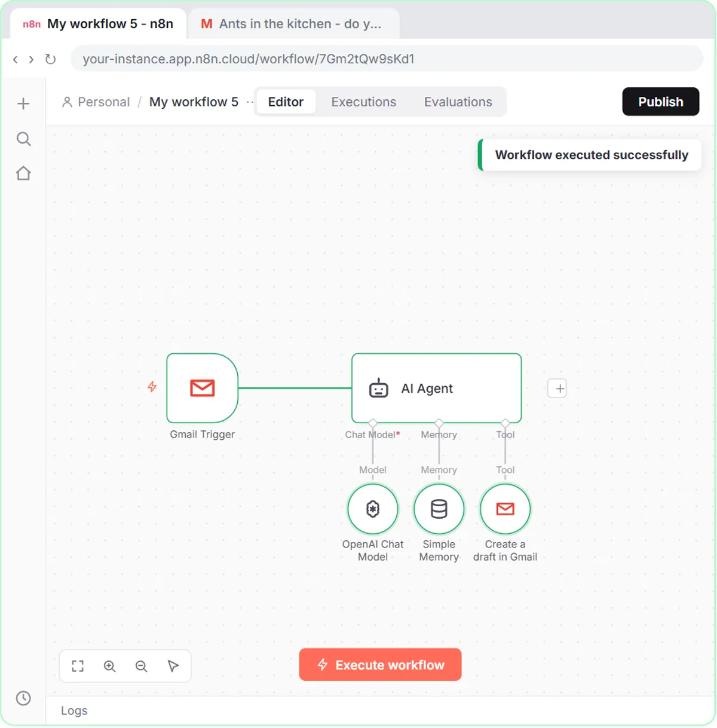Screen dimensions: 717x728
Task: Select the Gmail Trigger node
Action: pos(203,388)
